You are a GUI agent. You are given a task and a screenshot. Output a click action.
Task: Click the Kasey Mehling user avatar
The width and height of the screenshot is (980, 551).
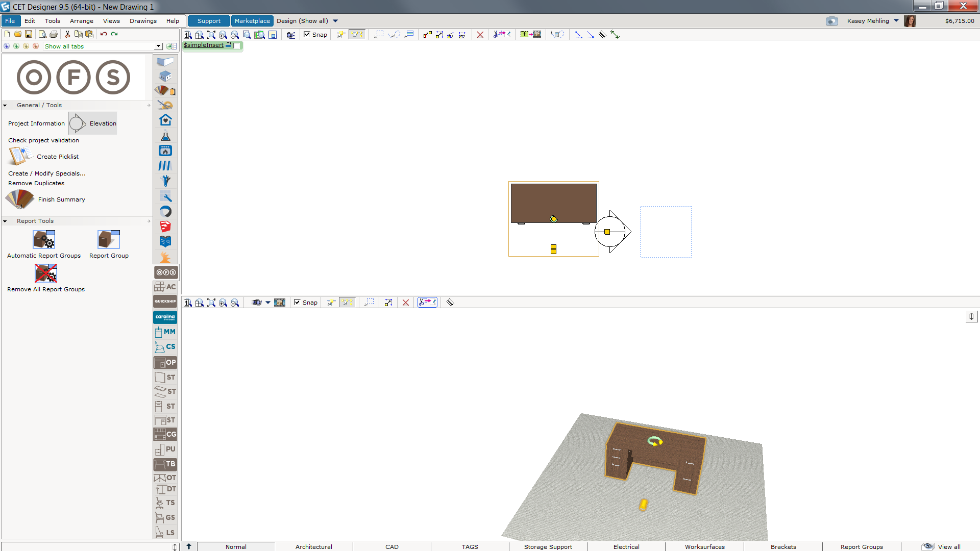point(910,21)
